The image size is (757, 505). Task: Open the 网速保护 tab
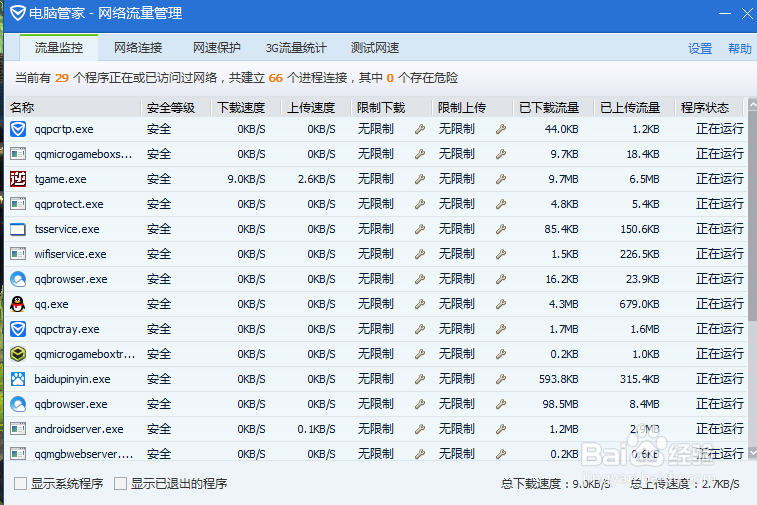pyautogui.click(x=216, y=47)
